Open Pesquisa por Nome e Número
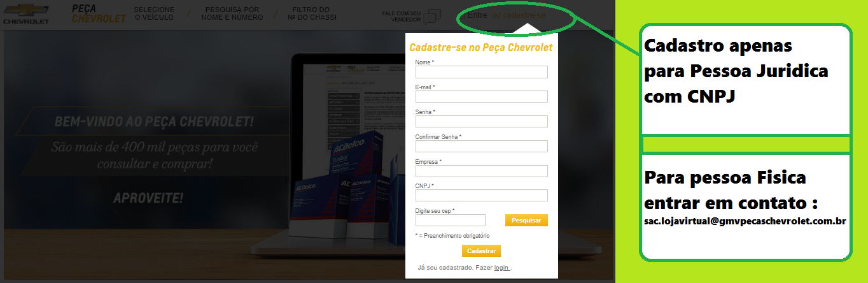 pyautogui.click(x=232, y=14)
